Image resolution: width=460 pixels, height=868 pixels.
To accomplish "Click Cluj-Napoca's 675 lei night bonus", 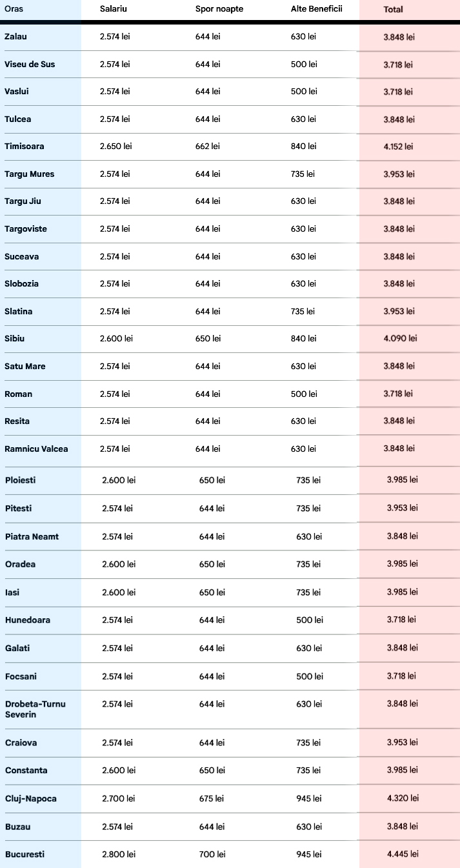I will click(x=212, y=799).
